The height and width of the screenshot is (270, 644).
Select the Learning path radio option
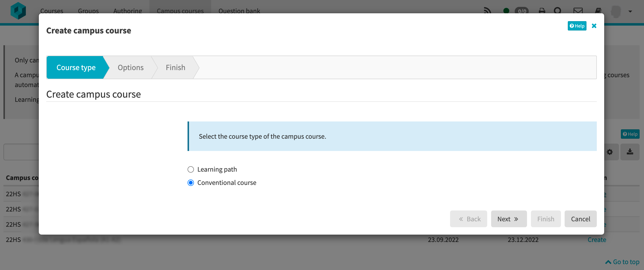191,169
